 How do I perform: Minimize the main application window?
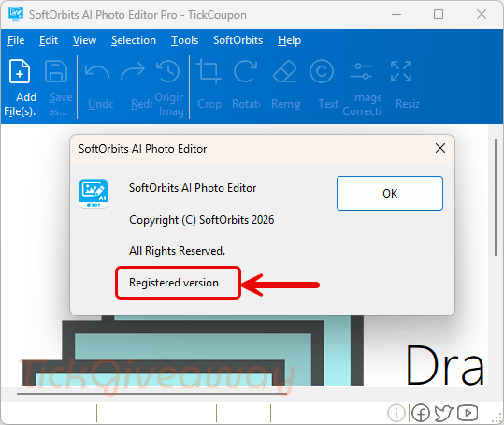click(x=396, y=14)
